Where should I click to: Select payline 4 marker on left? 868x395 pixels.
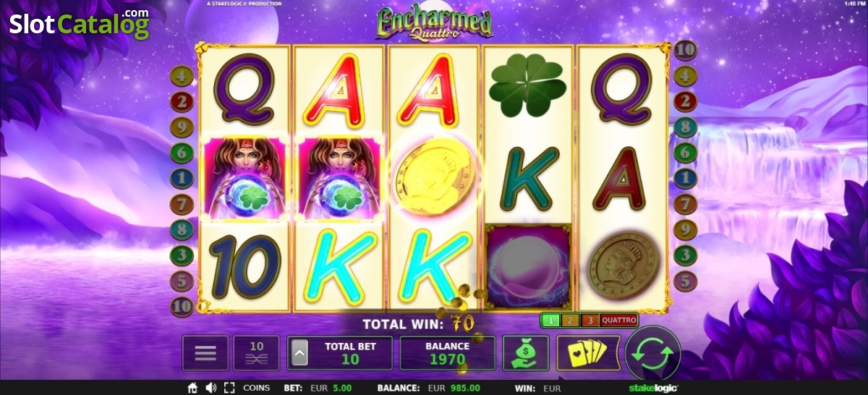pyautogui.click(x=182, y=75)
